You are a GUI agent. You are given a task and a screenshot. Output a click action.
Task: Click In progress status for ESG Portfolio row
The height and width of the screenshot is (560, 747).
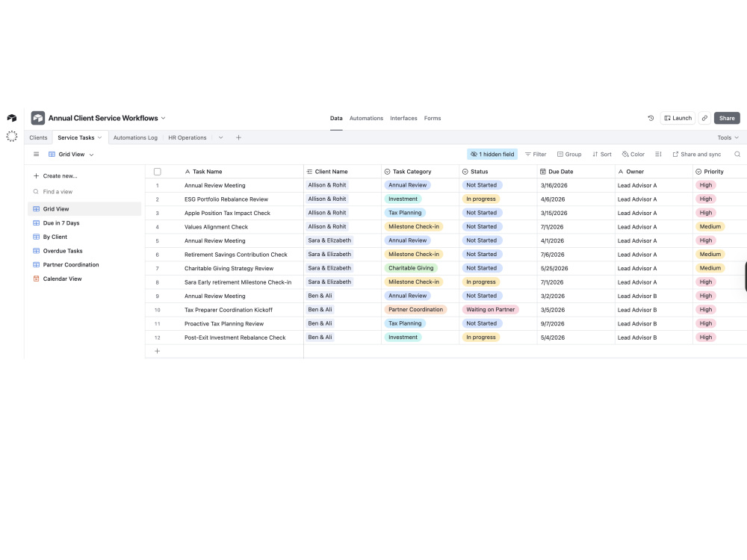pyautogui.click(x=480, y=199)
